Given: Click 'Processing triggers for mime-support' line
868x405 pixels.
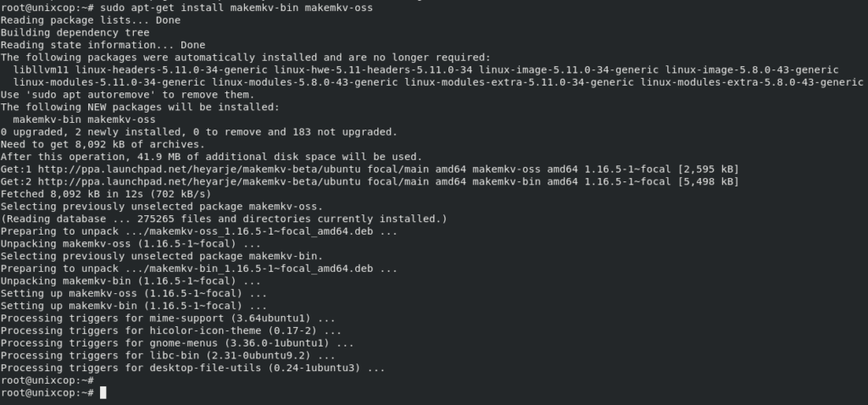Looking at the screenshot, I should [168, 318].
